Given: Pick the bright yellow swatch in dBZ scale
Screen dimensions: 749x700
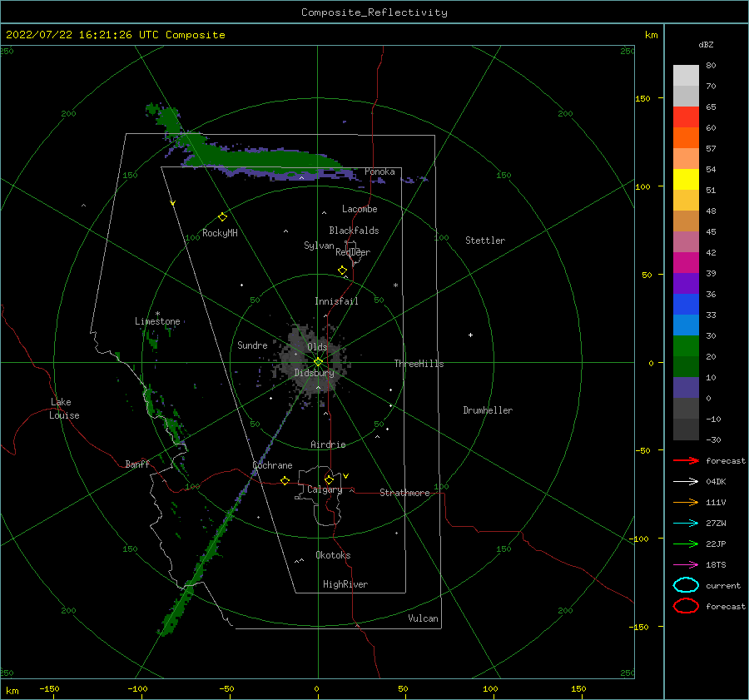Looking at the screenshot, I should coord(686,180).
